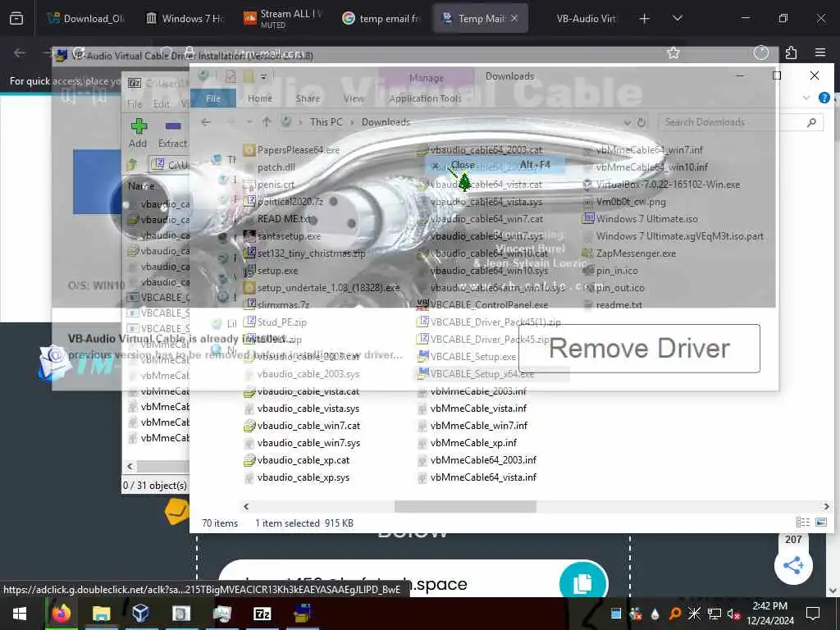Expand the address bar history dropdown
The image size is (840, 630).
pos(628,123)
